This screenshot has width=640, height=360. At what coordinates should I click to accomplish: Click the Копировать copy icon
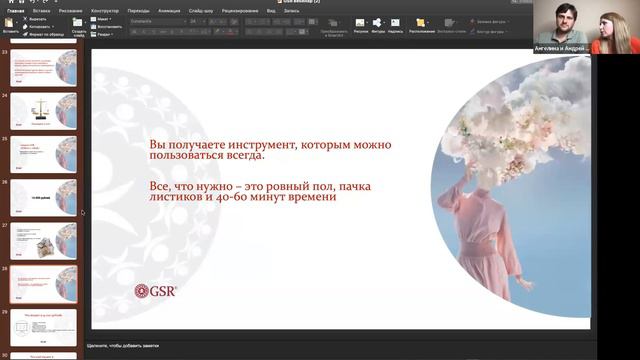pyautogui.click(x=25, y=27)
